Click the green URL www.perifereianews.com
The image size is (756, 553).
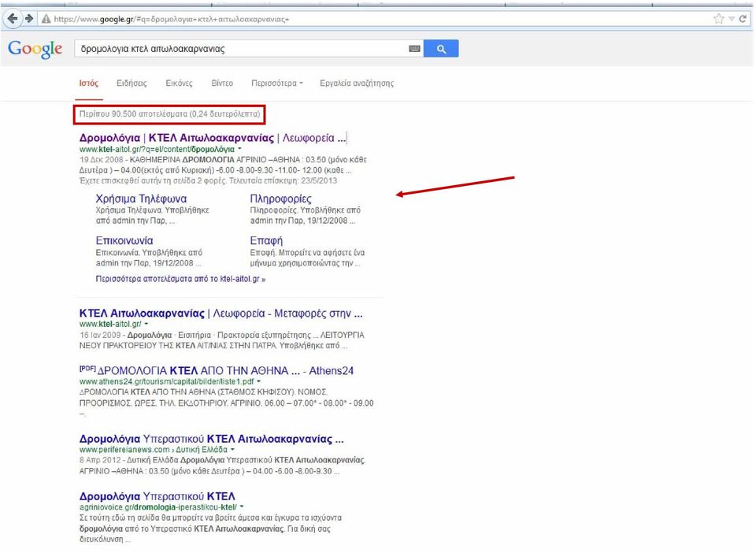click(124, 449)
